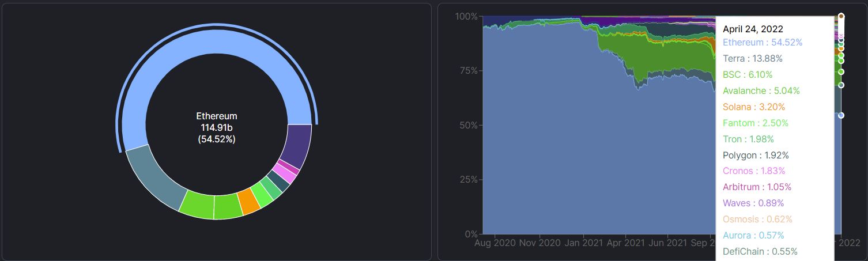Click the Ethereum : 54.52% tooltip row

[x=763, y=43]
